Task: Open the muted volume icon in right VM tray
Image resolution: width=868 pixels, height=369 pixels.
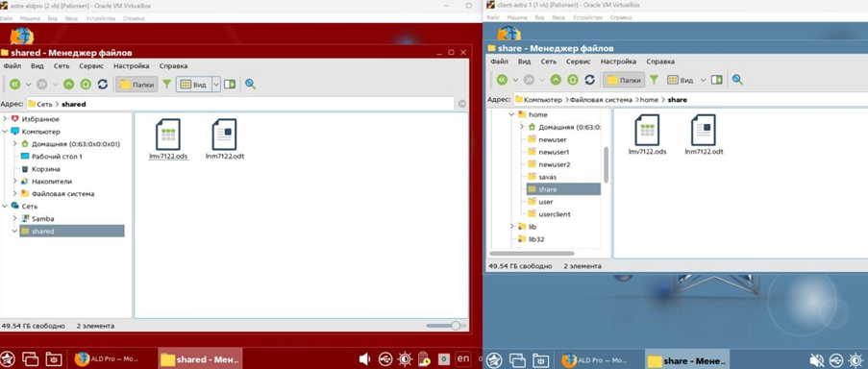Action: click(815, 359)
